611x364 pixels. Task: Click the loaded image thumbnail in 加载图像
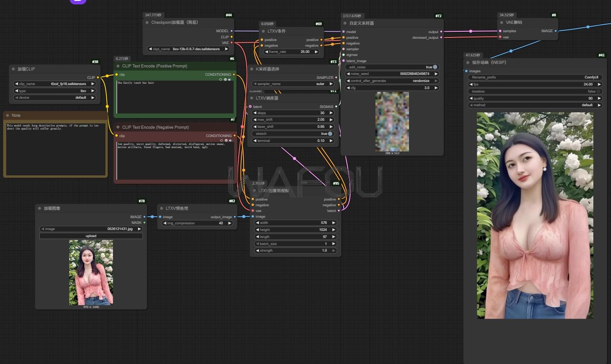pos(91,272)
